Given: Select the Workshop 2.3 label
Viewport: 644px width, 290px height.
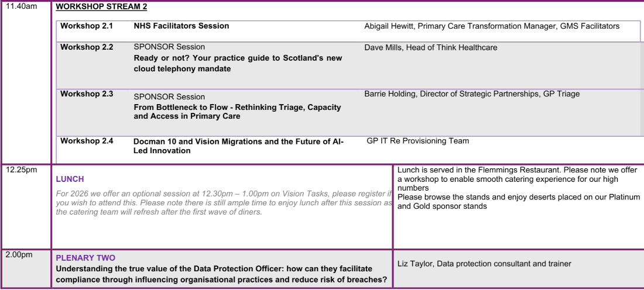Looking at the screenshot, I should (x=87, y=94).
